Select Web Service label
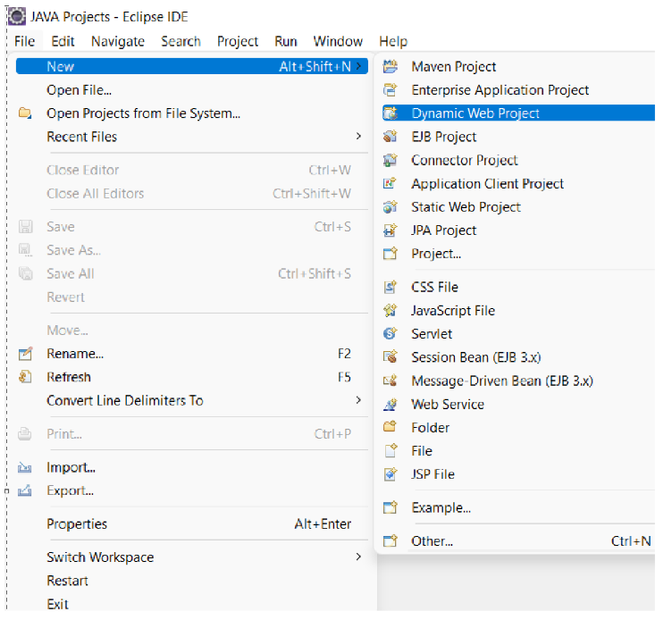The image size is (672, 628). click(448, 404)
